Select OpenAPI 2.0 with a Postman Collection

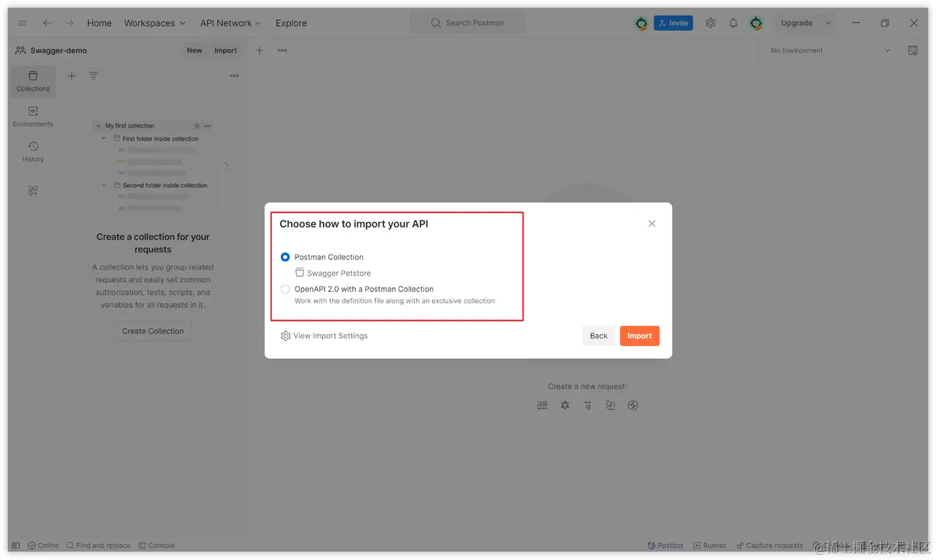click(x=285, y=290)
